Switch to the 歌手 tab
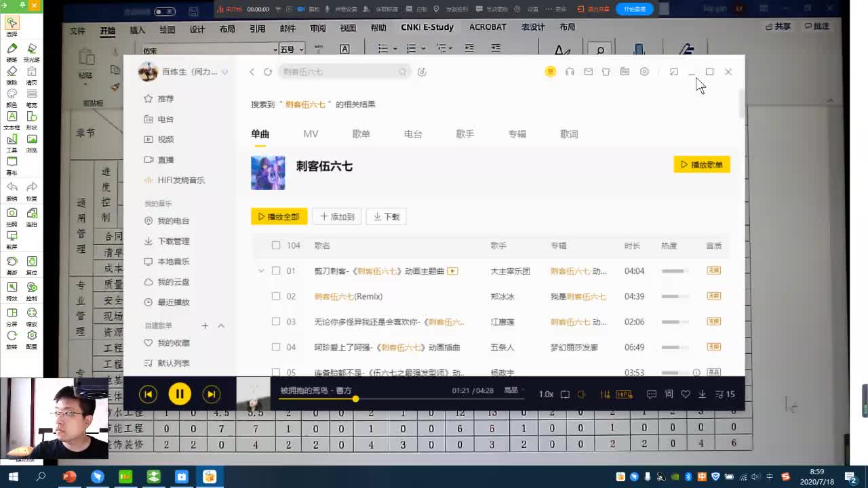 pyautogui.click(x=465, y=134)
